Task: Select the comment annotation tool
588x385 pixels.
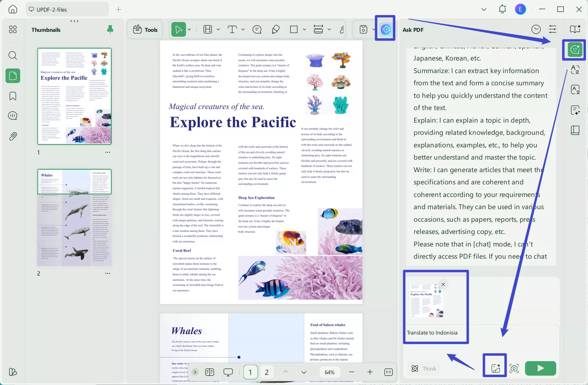Action: point(257,29)
